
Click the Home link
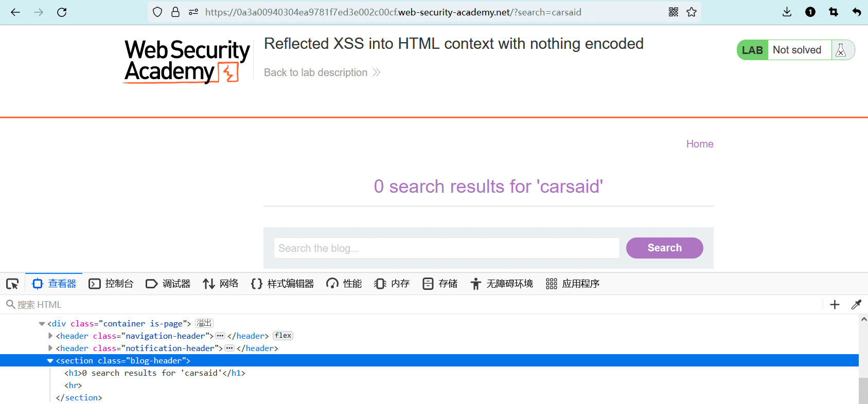[699, 144]
